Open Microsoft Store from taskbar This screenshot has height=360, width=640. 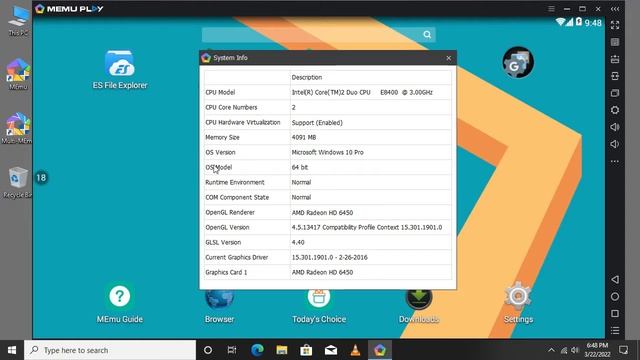coord(306,350)
